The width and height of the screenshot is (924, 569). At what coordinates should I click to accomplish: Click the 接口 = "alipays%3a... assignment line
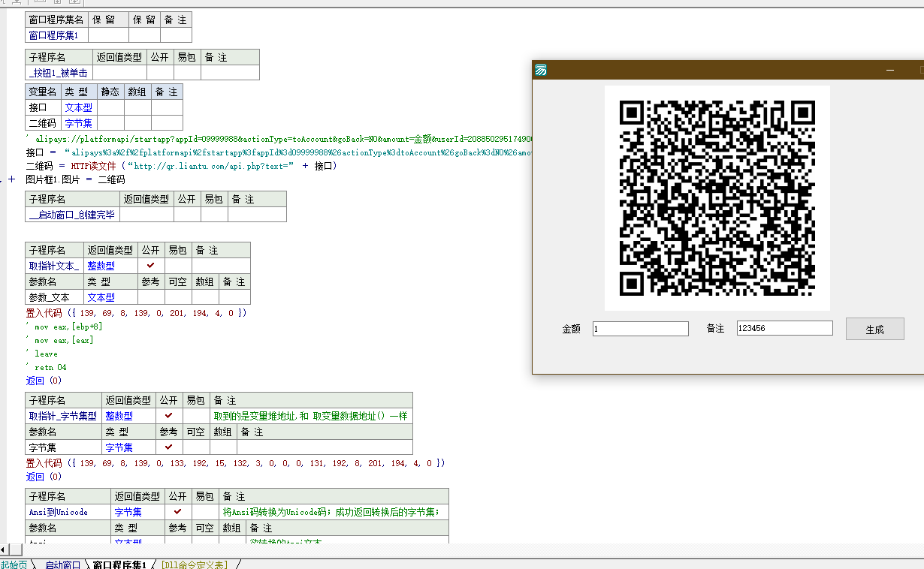pos(279,152)
